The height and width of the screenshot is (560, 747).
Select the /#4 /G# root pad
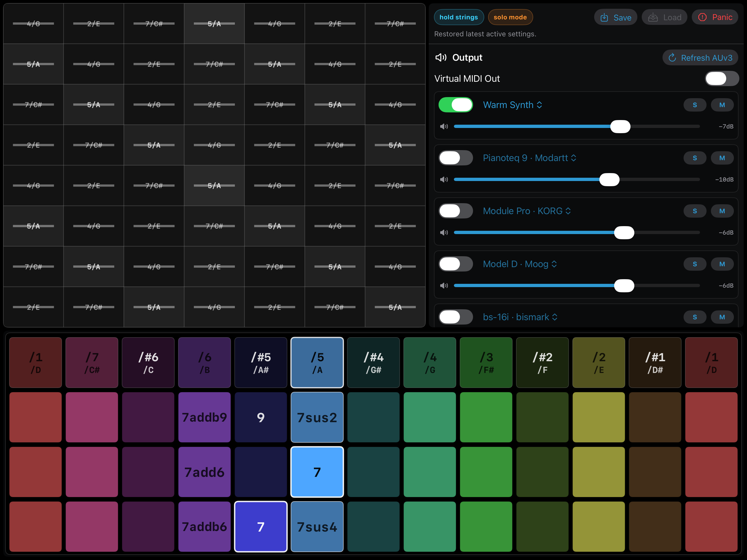373,362
